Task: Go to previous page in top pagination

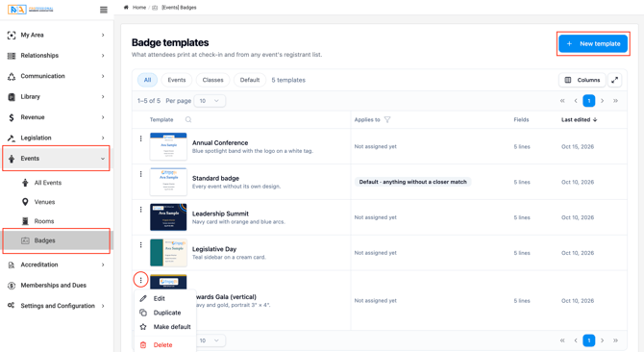Action: (x=576, y=101)
